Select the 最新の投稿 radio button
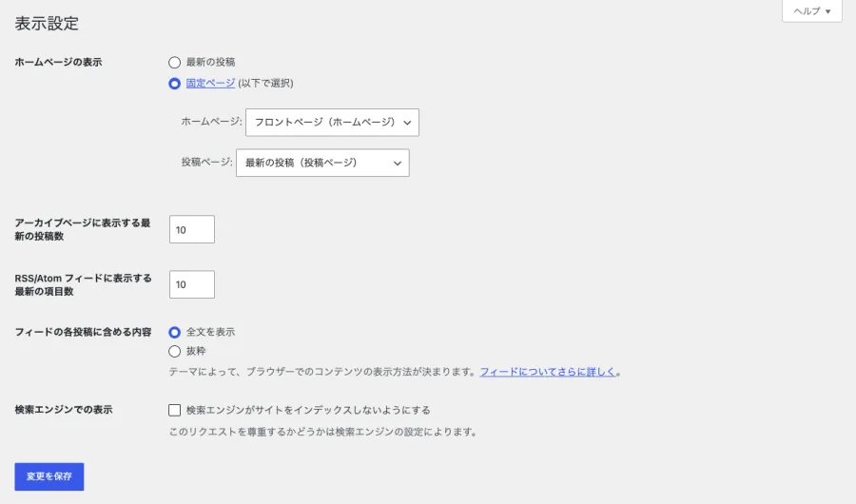 (x=174, y=62)
